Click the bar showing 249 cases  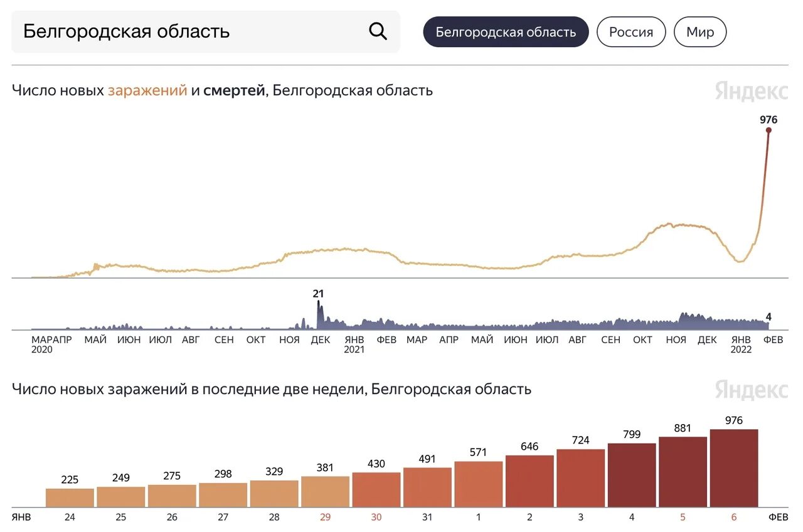pos(120,497)
